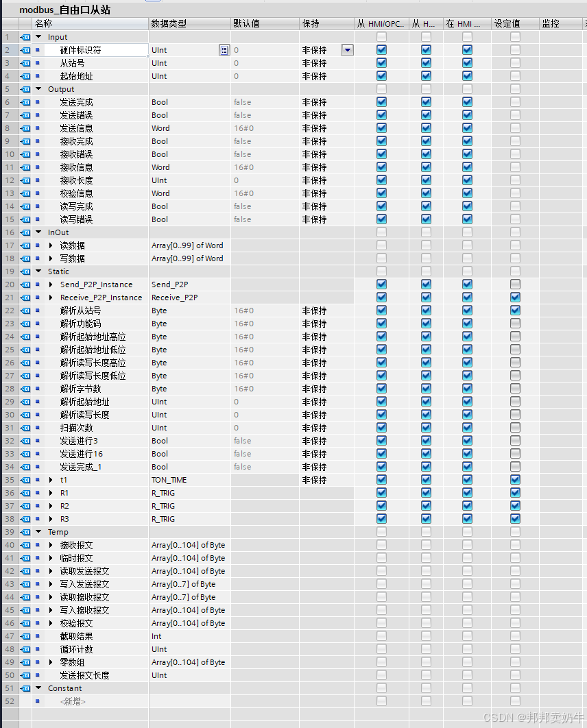Click the tag icon in row 40 接收报文

[x=25, y=545]
